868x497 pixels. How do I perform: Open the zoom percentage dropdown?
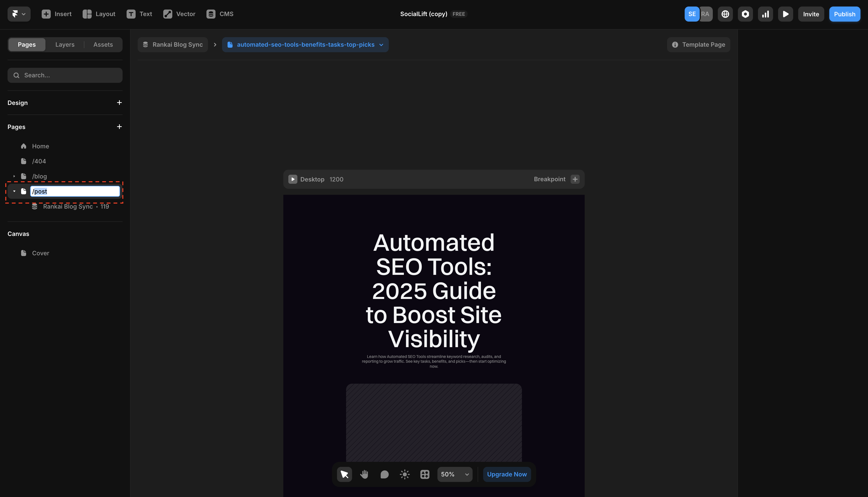pos(455,474)
